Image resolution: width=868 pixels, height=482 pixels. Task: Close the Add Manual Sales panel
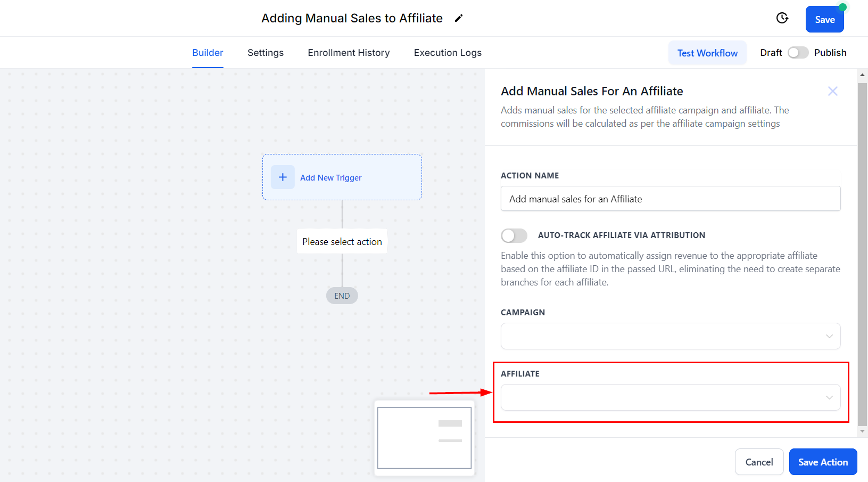[832, 91]
